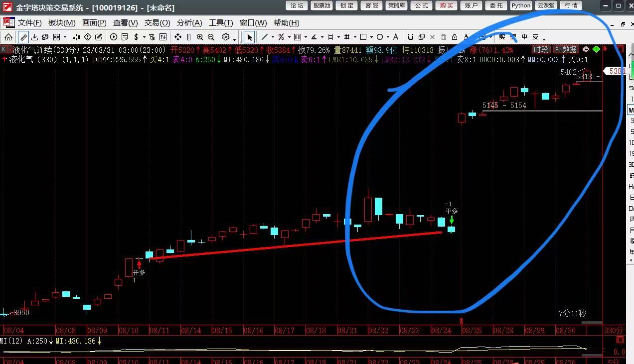Viewport: 634px width, 364px height.
Task: Click the dollar sign trade icon
Action: point(136,37)
